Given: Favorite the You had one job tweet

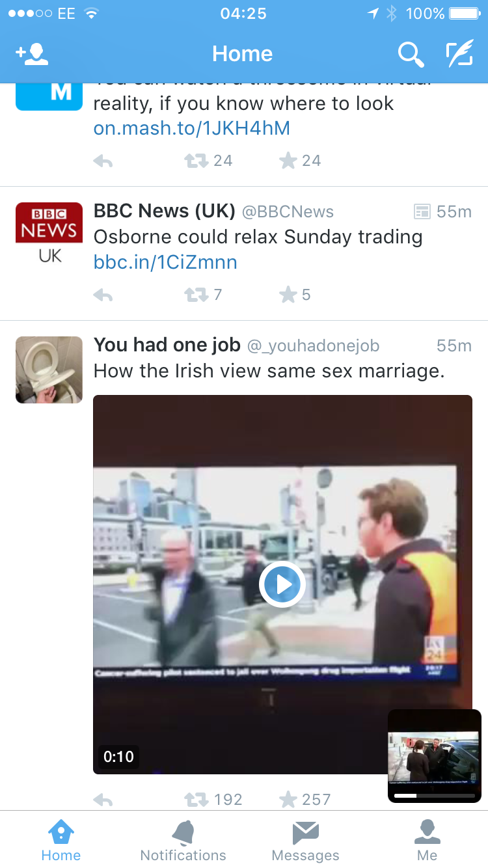Looking at the screenshot, I should [288, 799].
